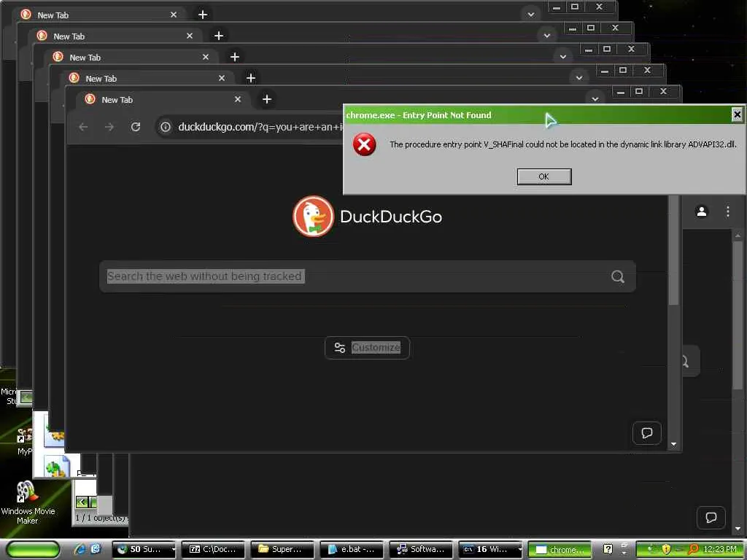Expand tab search chevron in the rearmost window
This screenshot has width=747, height=560.
531,15
